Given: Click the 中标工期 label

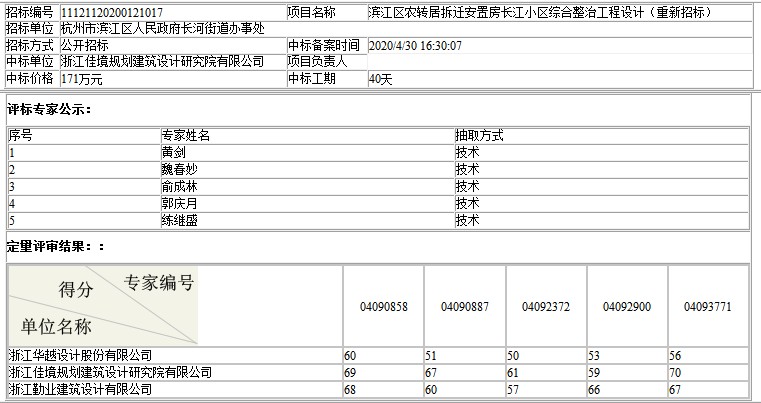Looking at the screenshot, I should pyautogui.click(x=311, y=78).
